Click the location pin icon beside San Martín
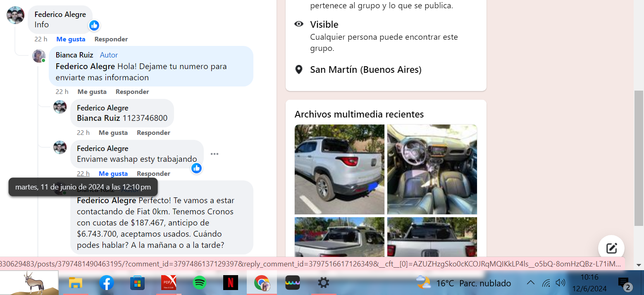This screenshot has width=644, height=295. point(299,70)
